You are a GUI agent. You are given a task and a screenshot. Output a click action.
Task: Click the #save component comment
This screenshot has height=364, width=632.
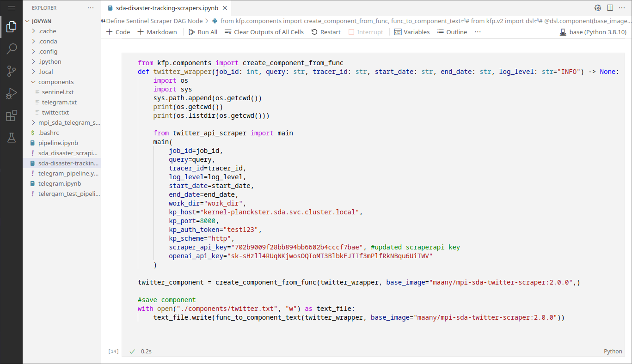167,300
